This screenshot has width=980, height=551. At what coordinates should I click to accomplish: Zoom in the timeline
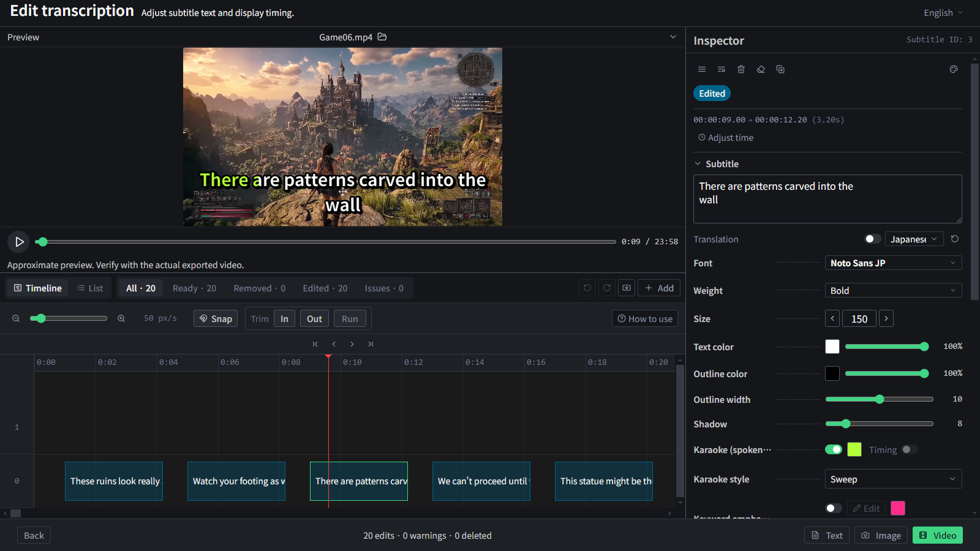pyautogui.click(x=121, y=318)
